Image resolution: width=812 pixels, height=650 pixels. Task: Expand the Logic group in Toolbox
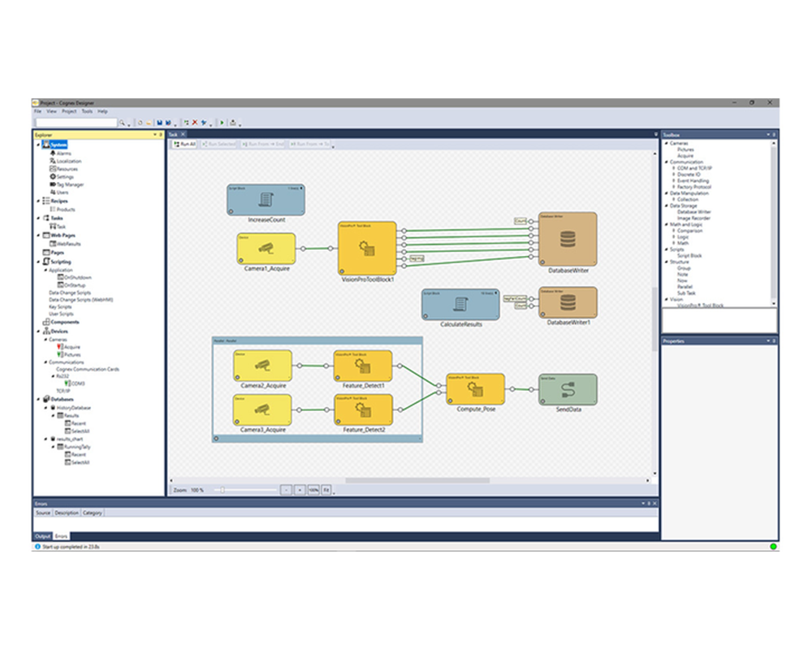click(674, 236)
